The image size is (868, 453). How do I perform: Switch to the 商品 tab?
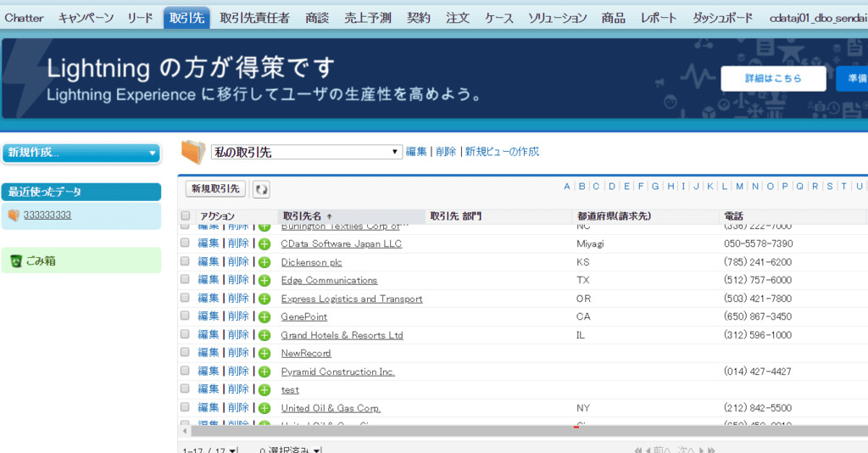[614, 18]
